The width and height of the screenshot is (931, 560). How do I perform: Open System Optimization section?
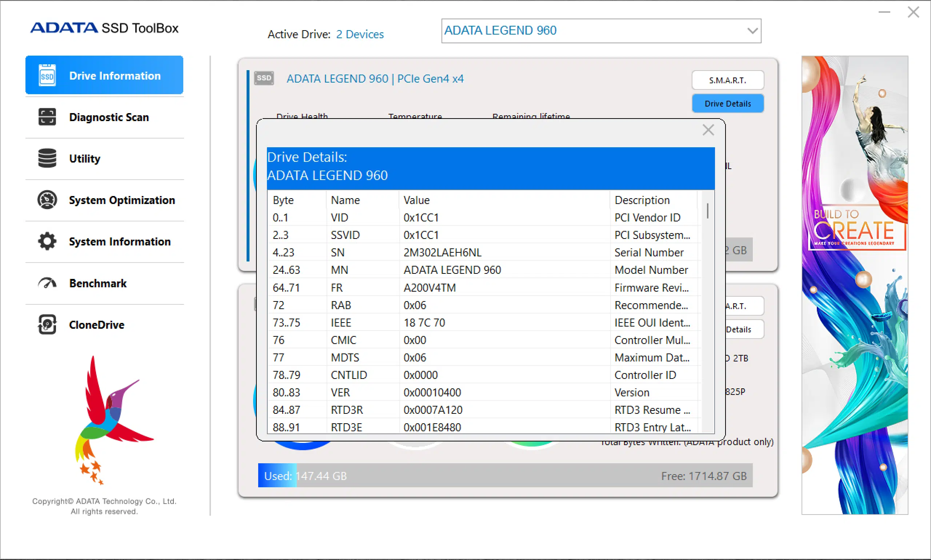(104, 200)
